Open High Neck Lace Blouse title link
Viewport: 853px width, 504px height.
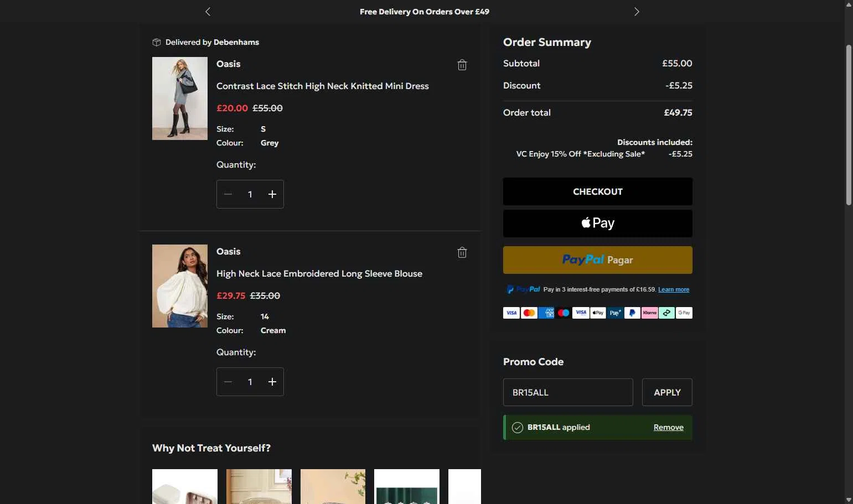pos(319,274)
